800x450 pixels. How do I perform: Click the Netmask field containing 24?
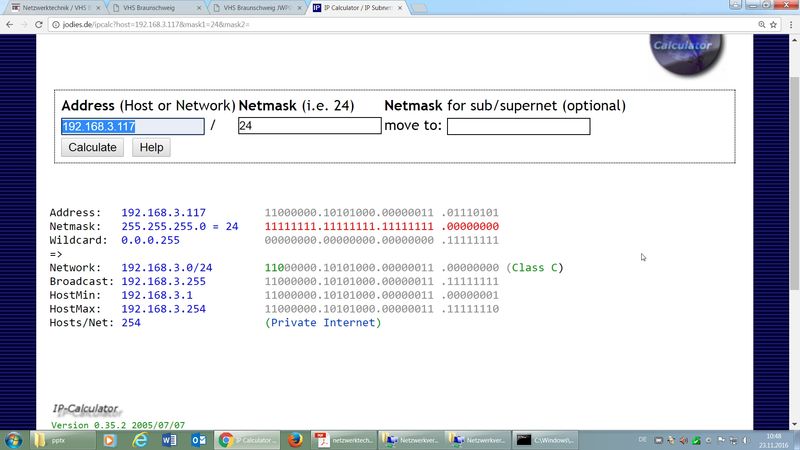pyautogui.click(x=309, y=126)
